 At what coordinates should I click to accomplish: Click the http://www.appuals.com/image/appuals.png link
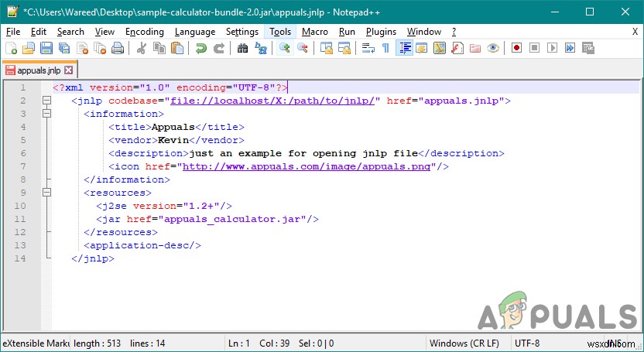tap(307, 166)
